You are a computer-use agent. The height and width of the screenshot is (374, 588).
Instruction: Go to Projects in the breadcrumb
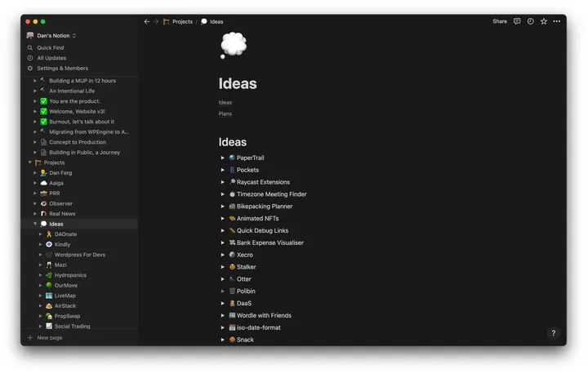(178, 22)
